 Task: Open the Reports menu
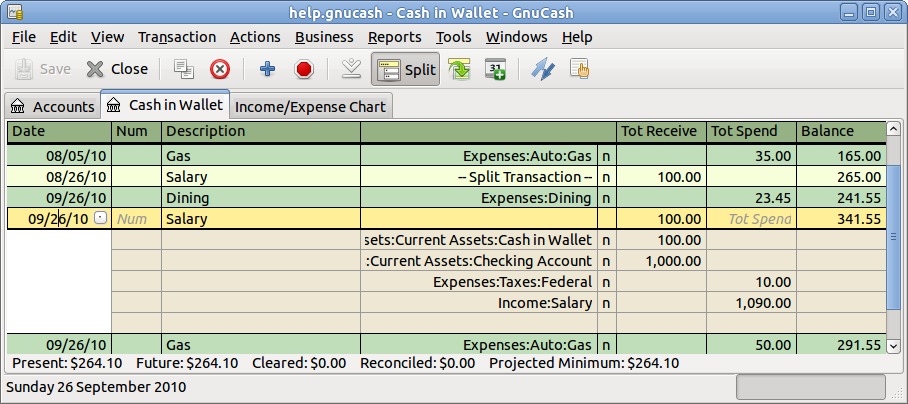pyautogui.click(x=394, y=37)
